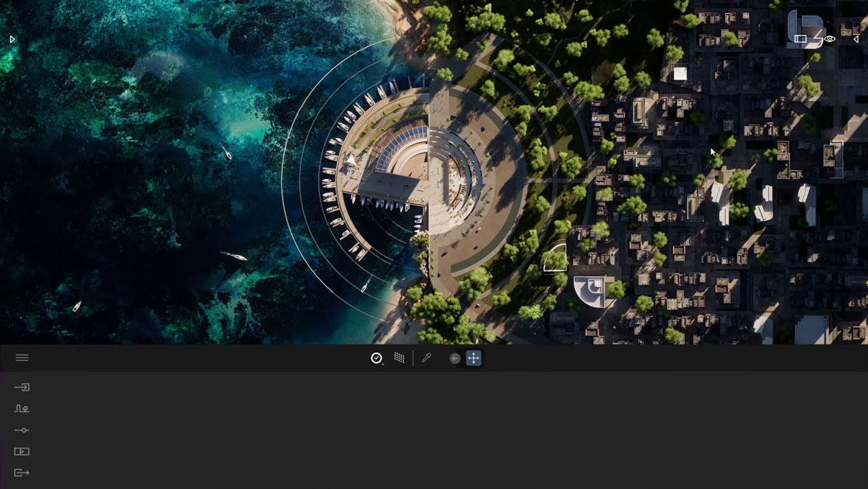The height and width of the screenshot is (489, 868).
Task: Open the Import panel icon
Action: click(x=22, y=387)
